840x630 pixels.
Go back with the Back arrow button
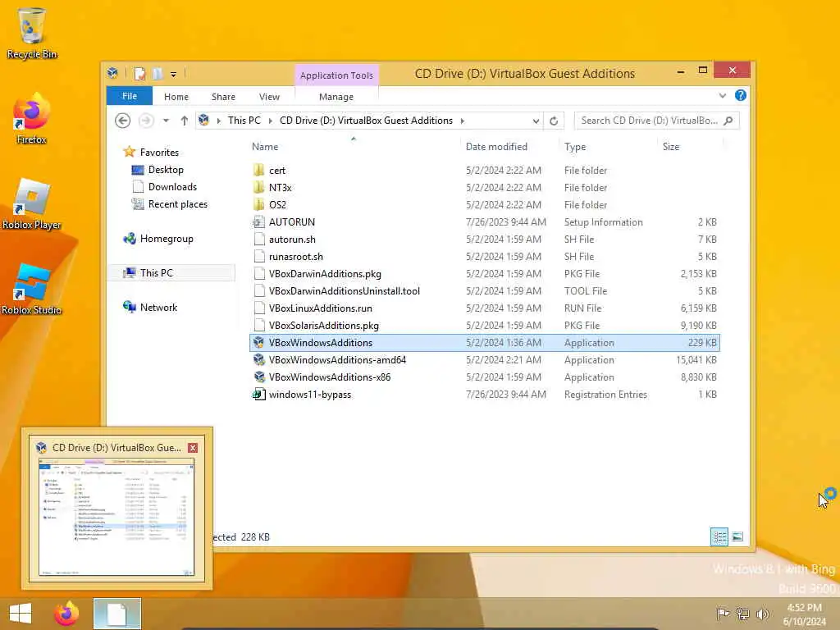[x=123, y=121]
